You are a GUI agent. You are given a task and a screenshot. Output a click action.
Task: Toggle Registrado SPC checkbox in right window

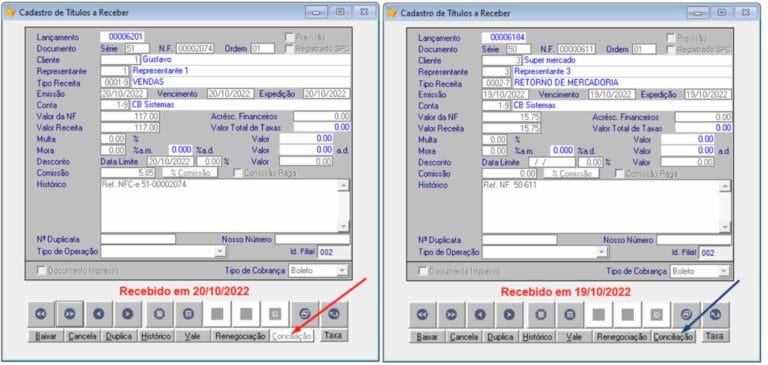pyautogui.click(x=671, y=49)
